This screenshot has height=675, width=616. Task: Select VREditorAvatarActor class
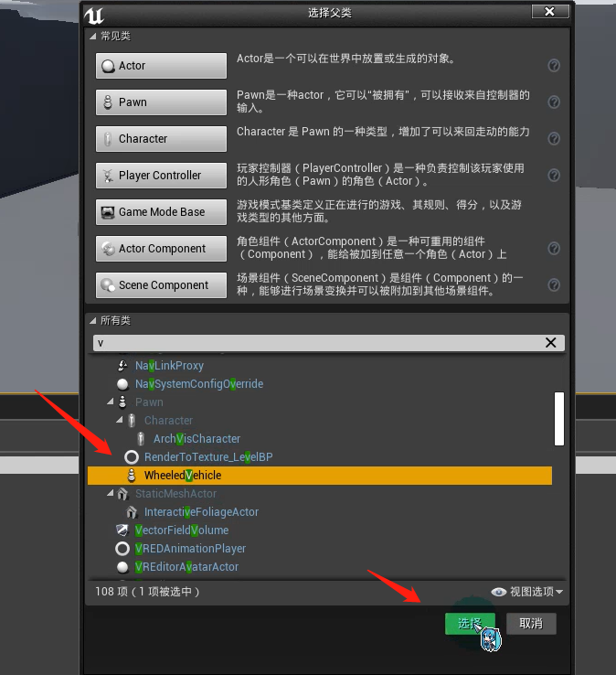(x=186, y=566)
